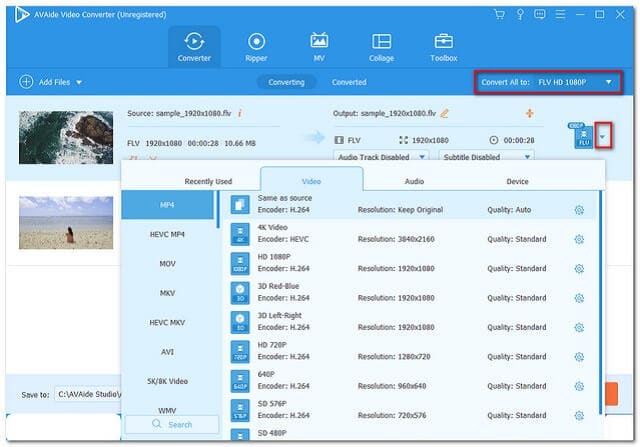Click the ocean rocks video thumbnail

66,138
